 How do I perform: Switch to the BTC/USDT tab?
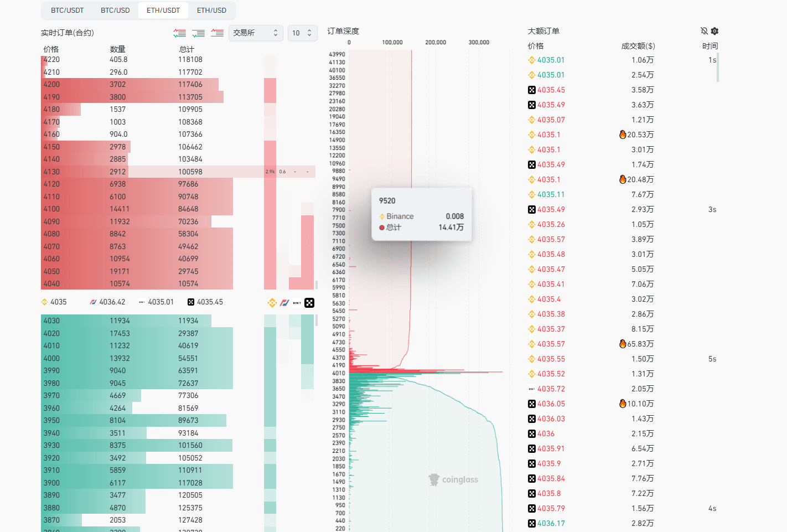[x=67, y=11]
